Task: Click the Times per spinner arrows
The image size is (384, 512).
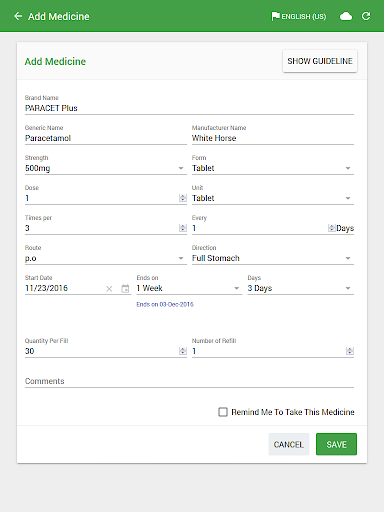Action: click(183, 228)
